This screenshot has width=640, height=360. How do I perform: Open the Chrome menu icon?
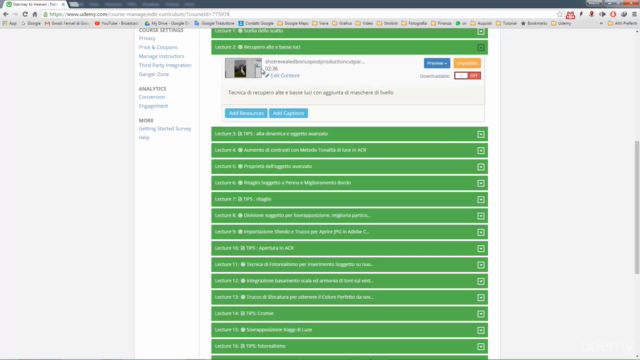[x=634, y=14]
